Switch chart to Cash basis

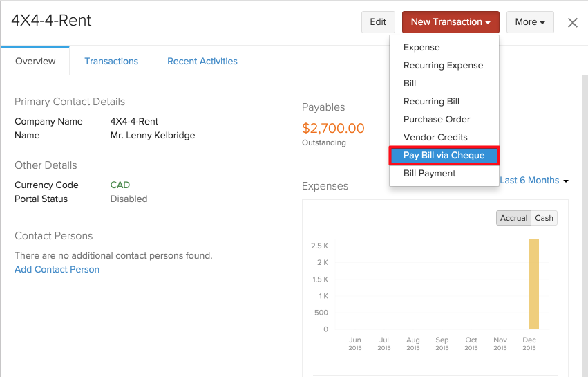[x=544, y=218]
